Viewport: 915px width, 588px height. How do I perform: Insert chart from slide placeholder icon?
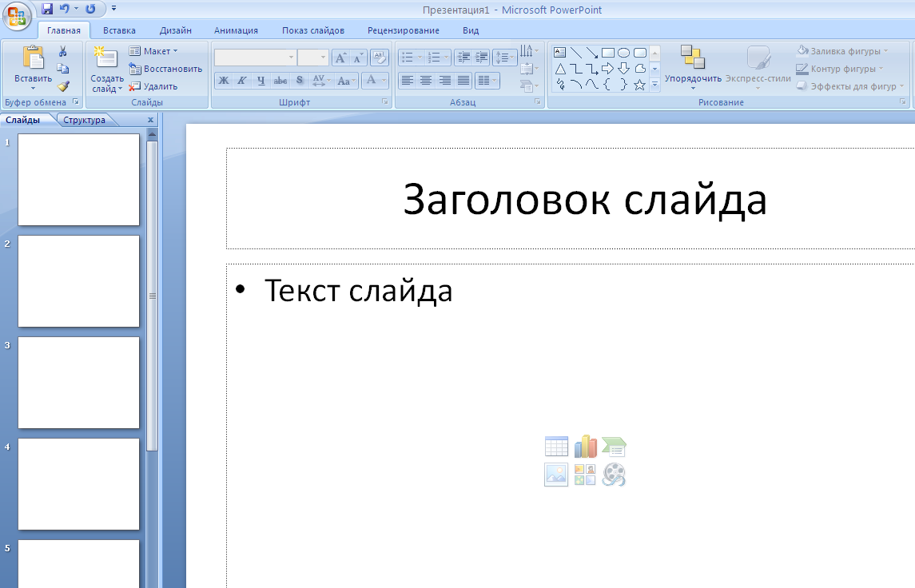click(x=585, y=447)
